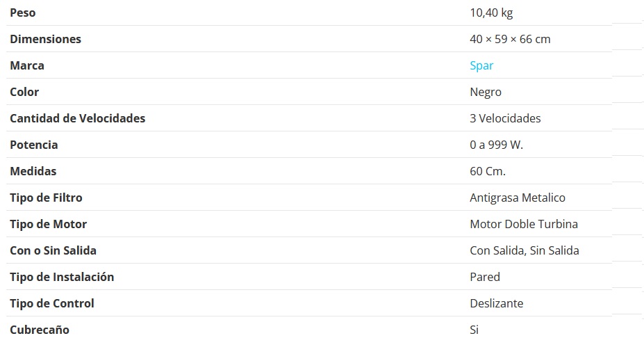Open the Spar brand link
This screenshot has height=345, width=644.
481,65
